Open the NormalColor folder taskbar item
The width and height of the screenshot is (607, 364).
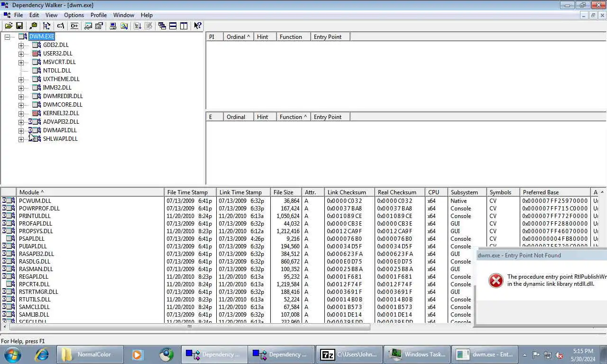90,354
